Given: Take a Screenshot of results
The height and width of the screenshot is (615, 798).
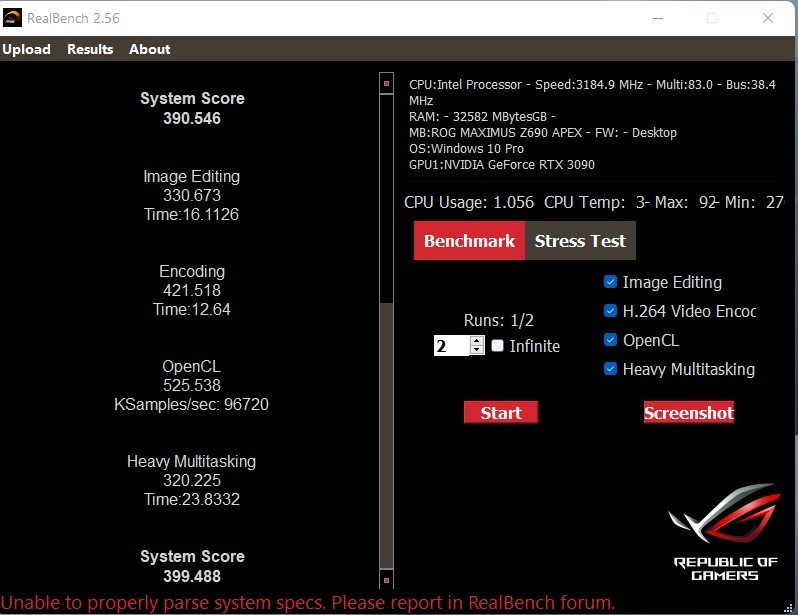Looking at the screenshot, I should pos(689,412).
